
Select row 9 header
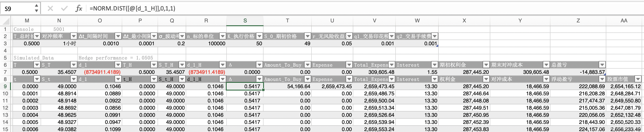(5, 86)
